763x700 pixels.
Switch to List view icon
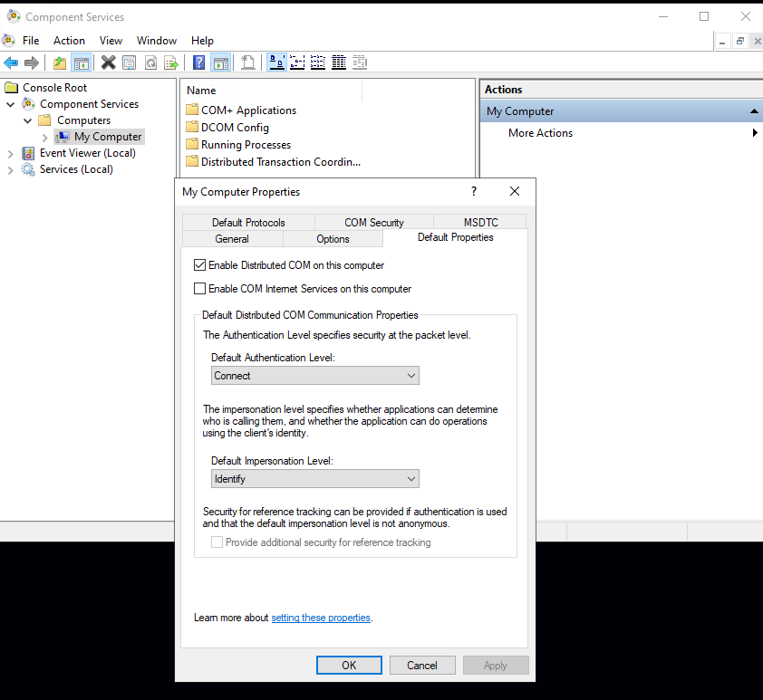pyautogui.click(x=318, y=62)
